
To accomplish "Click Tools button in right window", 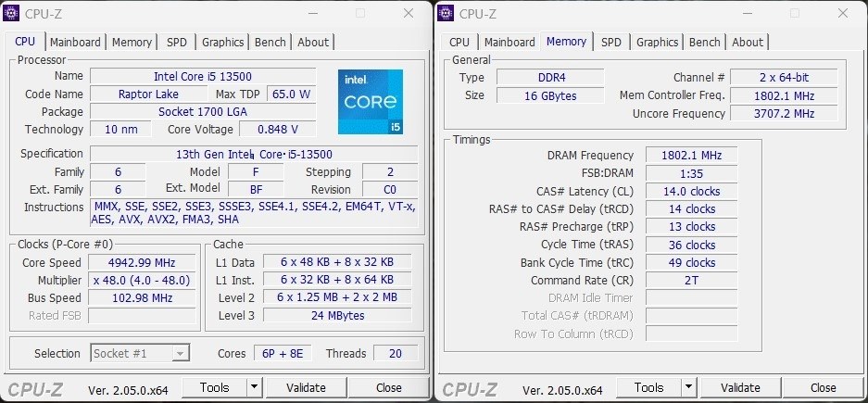I will tap(648, 387).
